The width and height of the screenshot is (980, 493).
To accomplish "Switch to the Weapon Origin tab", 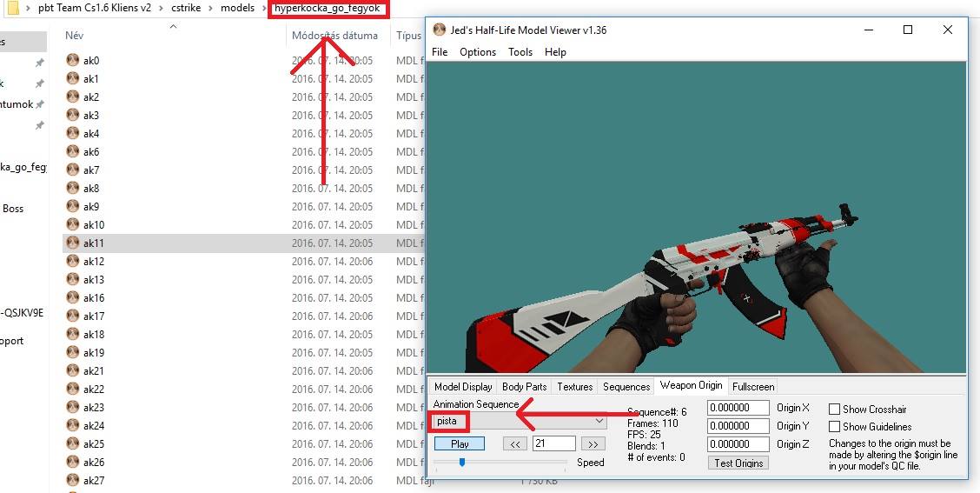I will 691,385.
